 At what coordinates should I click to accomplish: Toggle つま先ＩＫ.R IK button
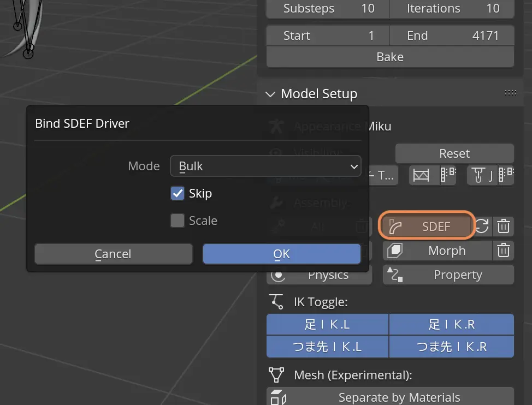click(x=452, y=347)
